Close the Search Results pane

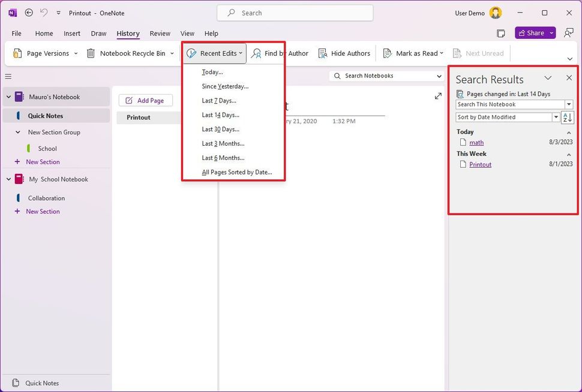click(569, 78)
